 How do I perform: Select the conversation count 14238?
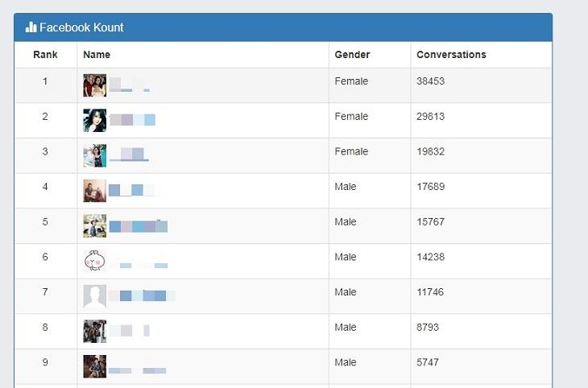[430, 257]
